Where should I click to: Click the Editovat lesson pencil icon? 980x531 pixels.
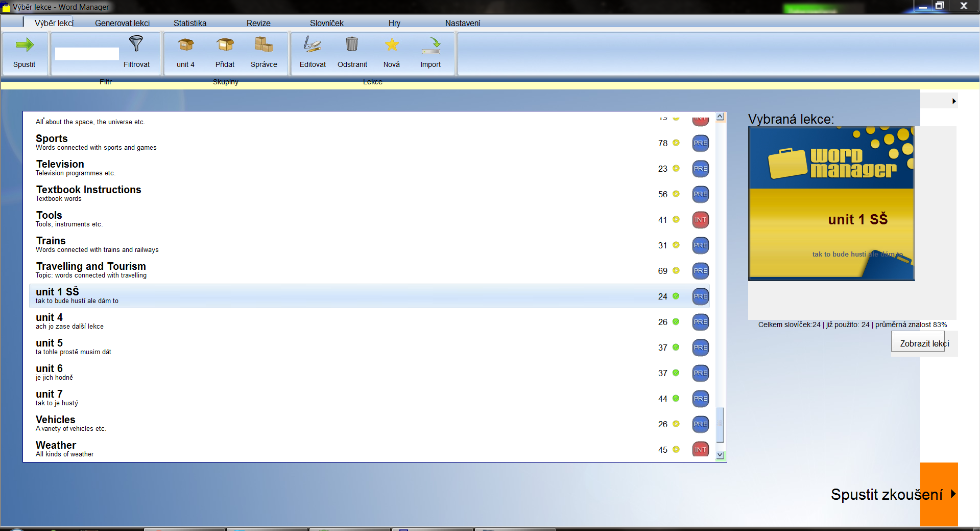313,44
